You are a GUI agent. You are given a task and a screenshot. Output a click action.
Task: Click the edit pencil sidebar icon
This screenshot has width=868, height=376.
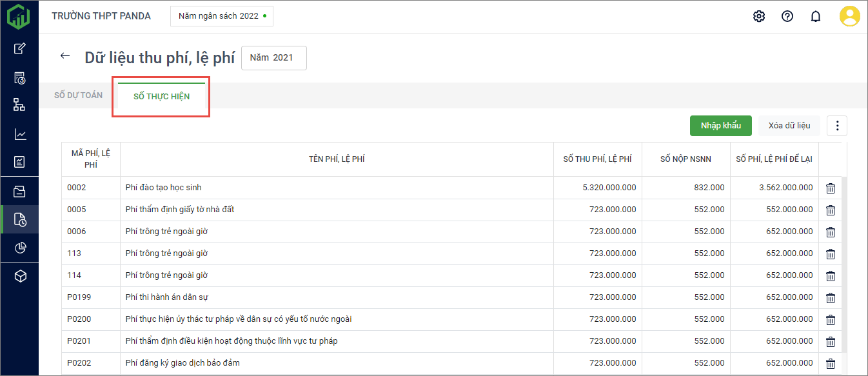(20, 48)
